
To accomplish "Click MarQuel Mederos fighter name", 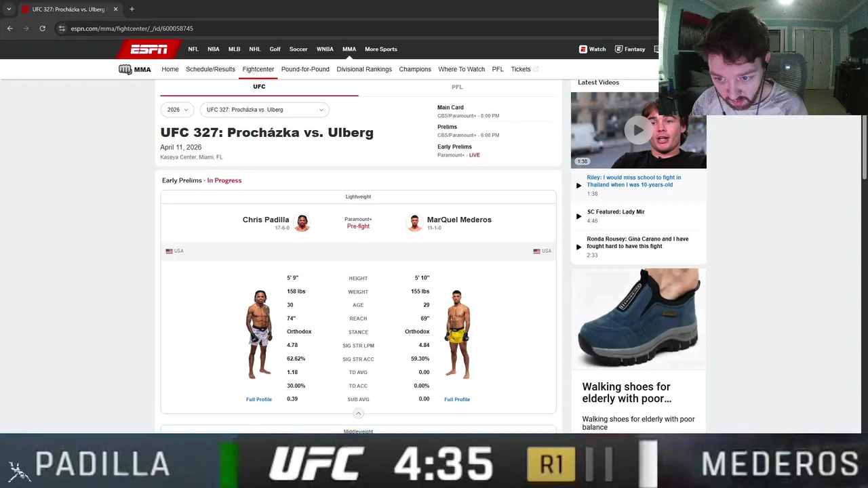I will click(x=459, y=220).
